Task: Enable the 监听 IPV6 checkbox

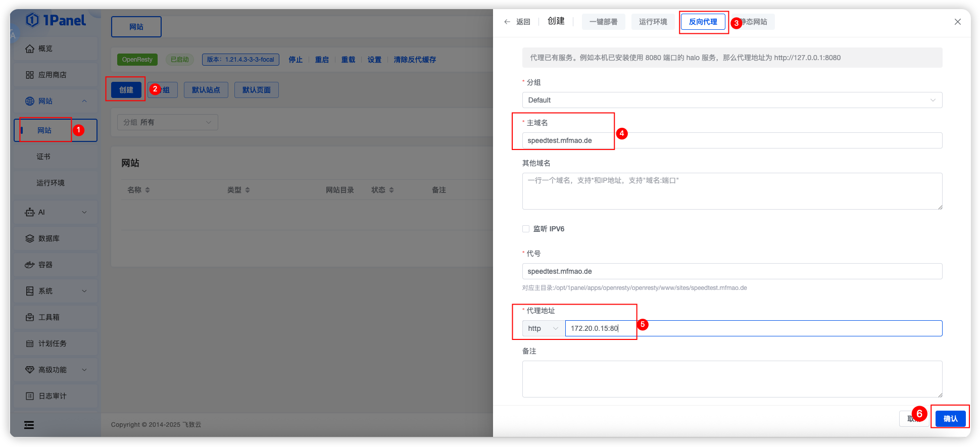Action: (x=526, y=229)
